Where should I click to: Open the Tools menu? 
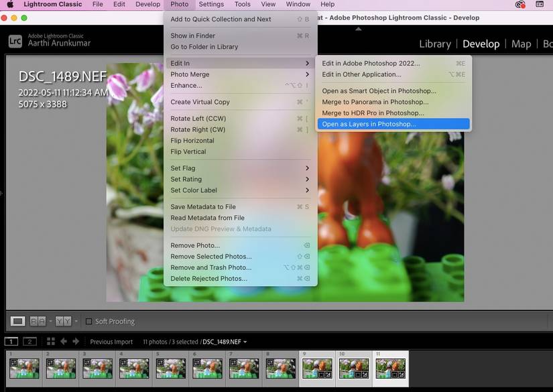[242, 4]
